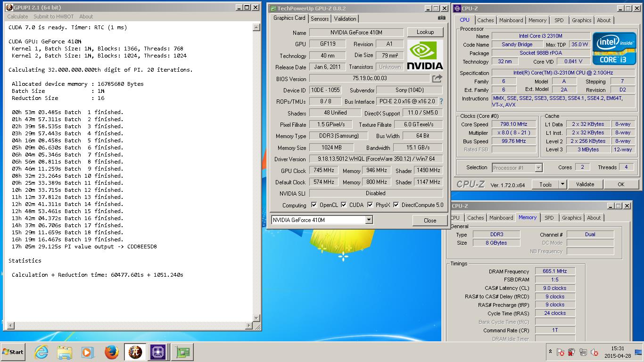Click the OK button in CPU-Z

coord(621,184)
